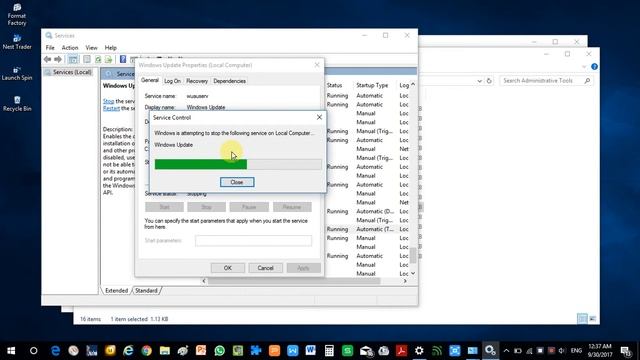Open the Format Factory desktop icon
Viewport: 640px width, 360px height.
pos(17,15)
